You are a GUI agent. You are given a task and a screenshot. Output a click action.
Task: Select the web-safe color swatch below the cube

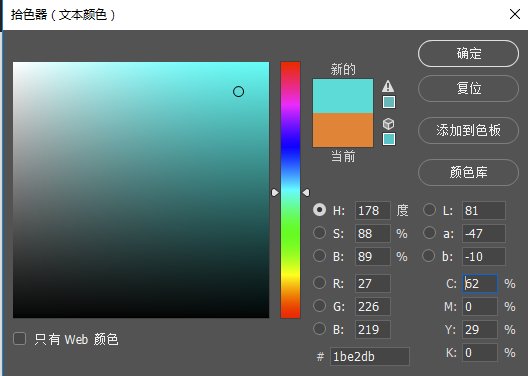click(x=389, y=139)
